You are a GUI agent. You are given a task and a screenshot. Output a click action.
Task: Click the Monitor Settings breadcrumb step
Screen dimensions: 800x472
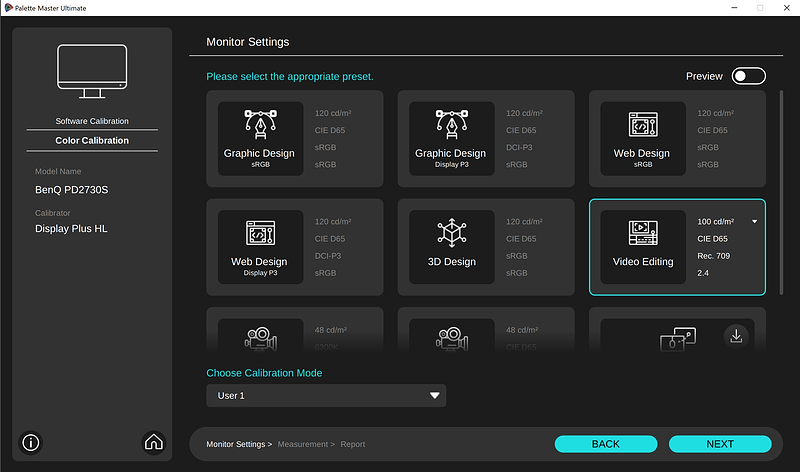(239, 444)
